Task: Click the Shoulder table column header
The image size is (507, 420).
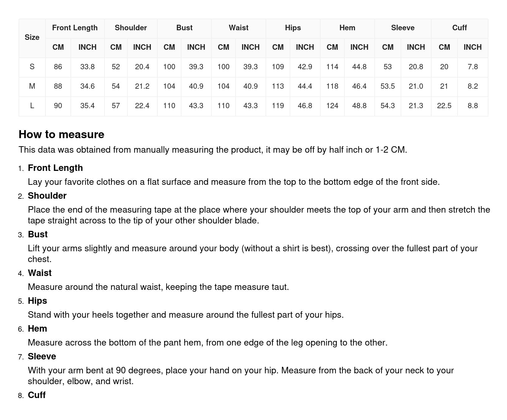Action: (131, 28)
